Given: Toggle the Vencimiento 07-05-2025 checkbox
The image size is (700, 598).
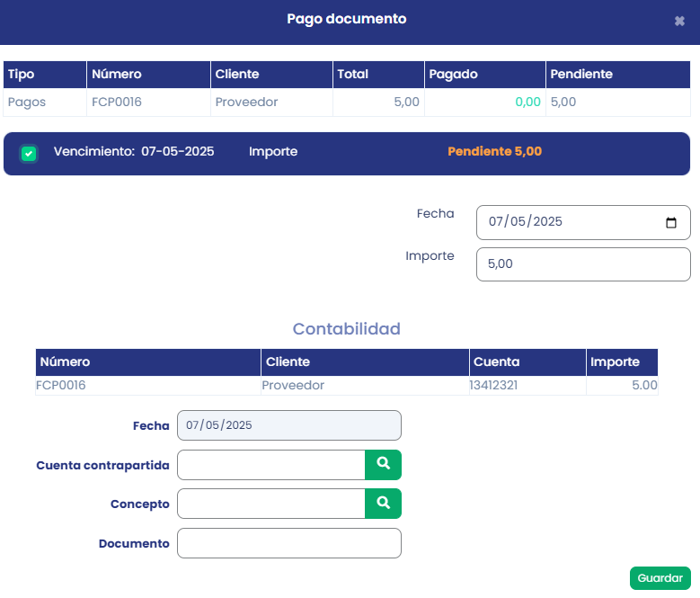Looking at the screenshot, I should coord(29,153).
